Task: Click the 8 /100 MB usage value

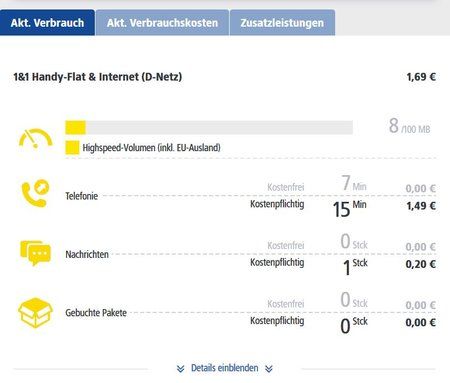Action: click(409, 126)
